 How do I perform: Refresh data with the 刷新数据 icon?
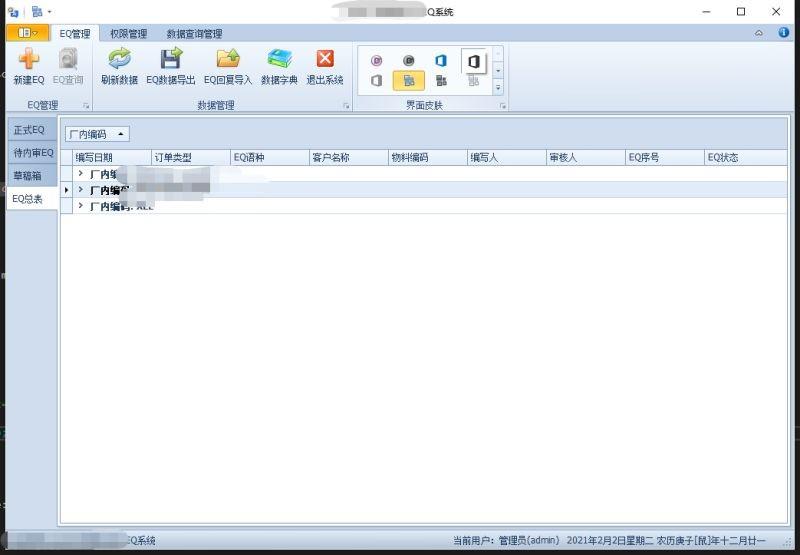[x=119, y=62]
